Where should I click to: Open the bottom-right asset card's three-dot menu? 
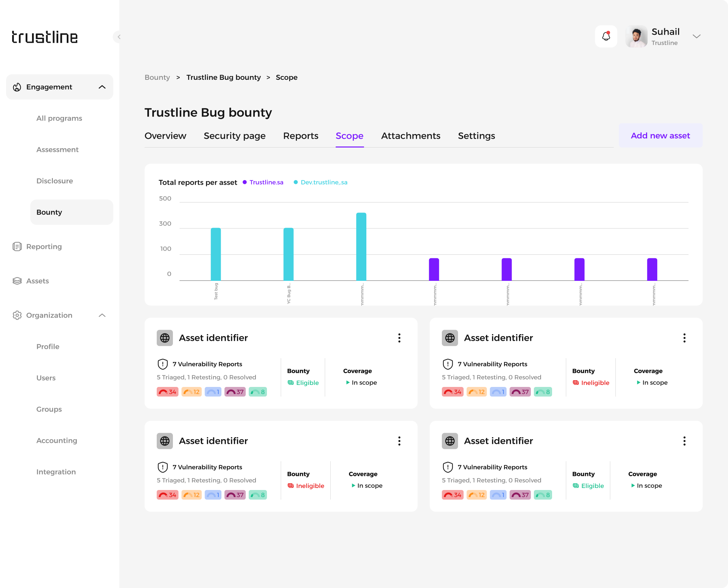684,440
